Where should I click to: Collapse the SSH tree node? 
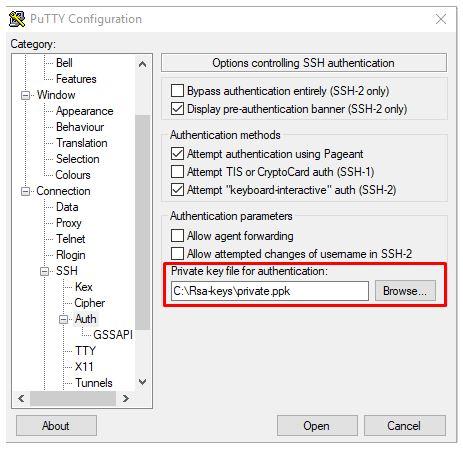point(45,271)
